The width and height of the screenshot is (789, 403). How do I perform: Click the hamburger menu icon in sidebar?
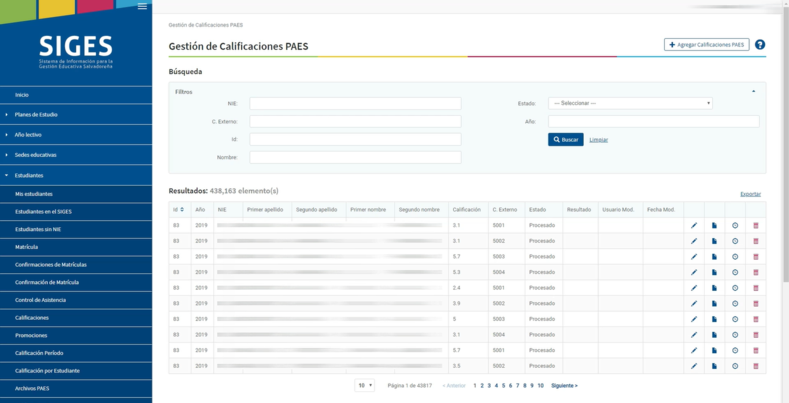coord(142,7)
